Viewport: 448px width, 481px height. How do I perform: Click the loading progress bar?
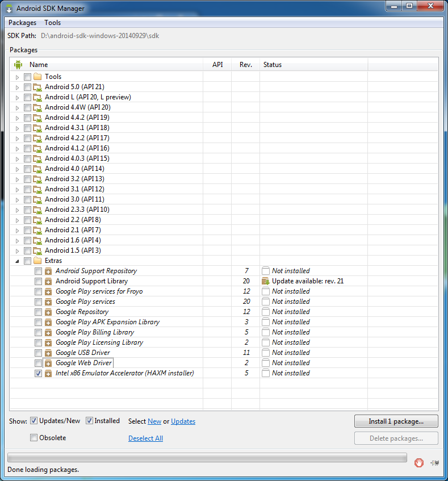[x=207, y=457]
